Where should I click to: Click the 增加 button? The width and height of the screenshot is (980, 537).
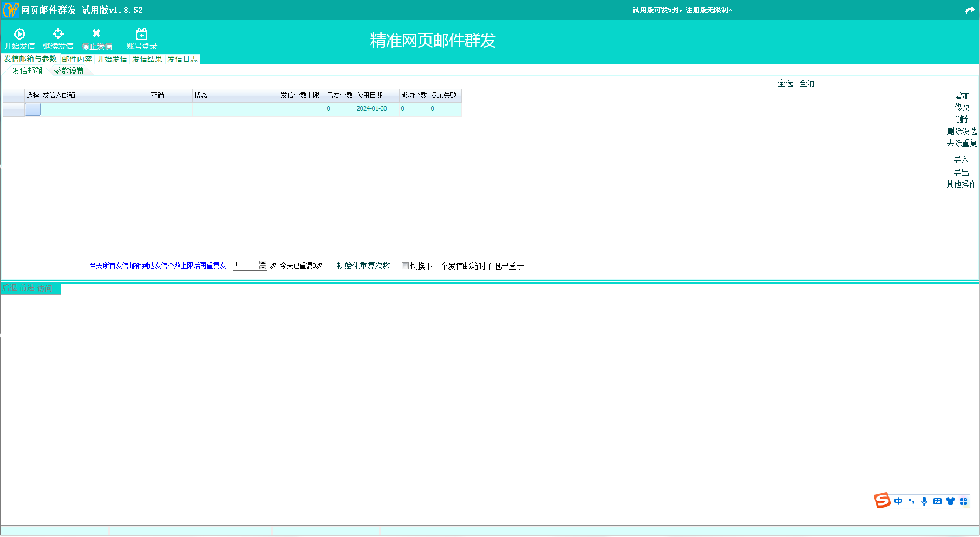click(962, 95)
